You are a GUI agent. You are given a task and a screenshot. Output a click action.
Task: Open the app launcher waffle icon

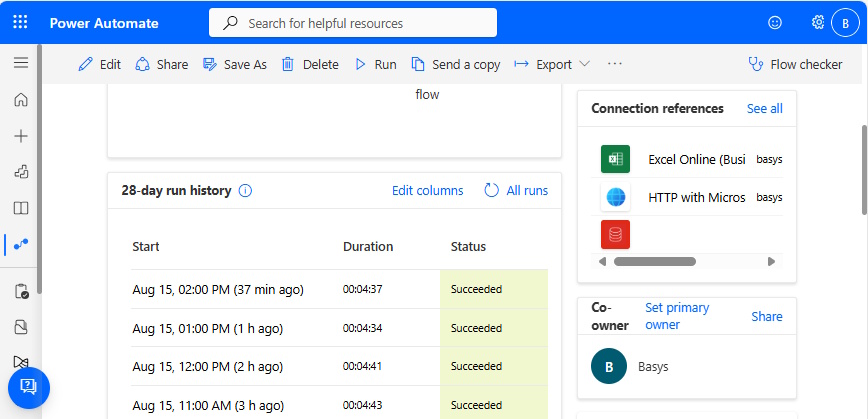point(20,22)
